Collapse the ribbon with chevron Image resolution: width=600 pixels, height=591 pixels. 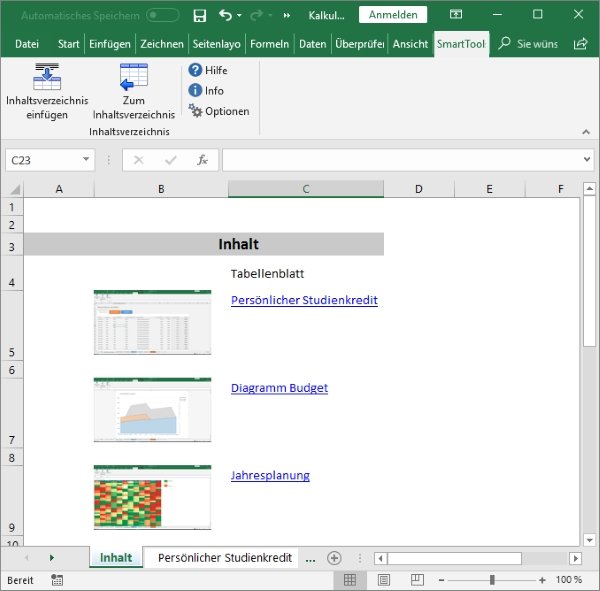[x=586, y=132]
